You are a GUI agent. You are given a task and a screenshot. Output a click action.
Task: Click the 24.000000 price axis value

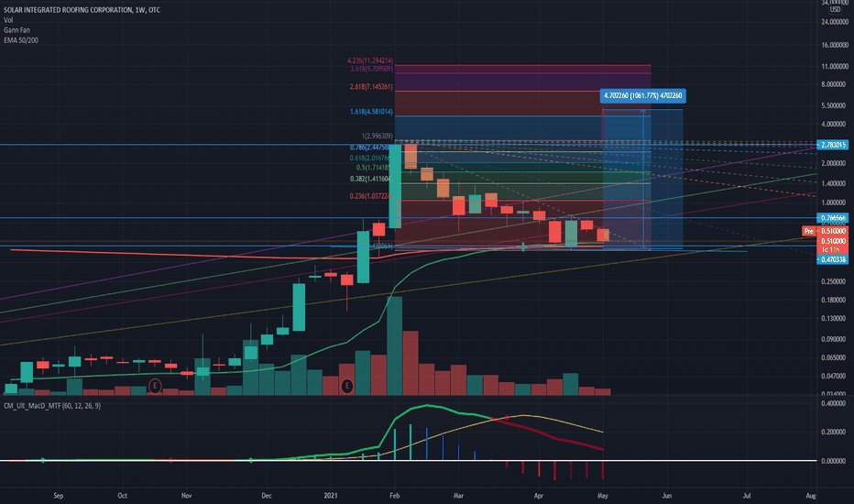point(835,22)
